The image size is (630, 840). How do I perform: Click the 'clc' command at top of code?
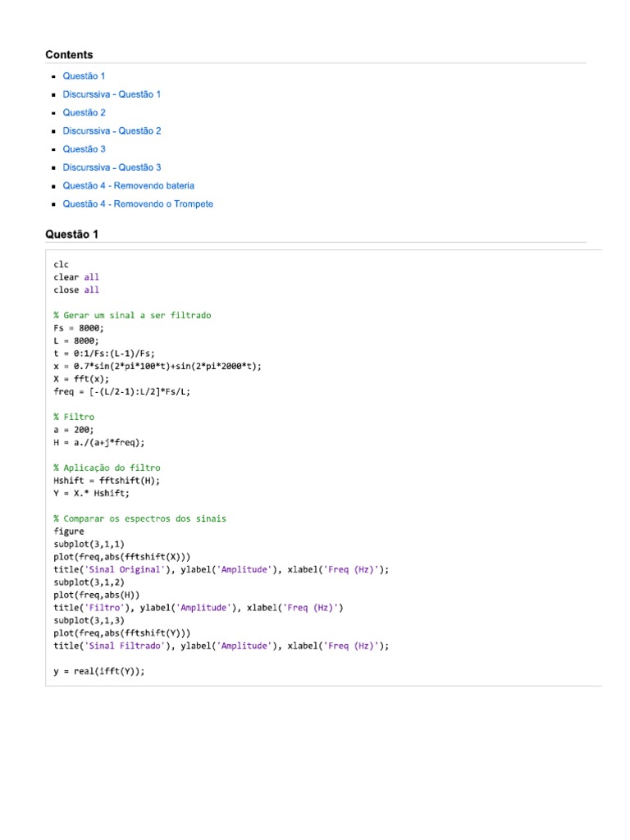(x=62, y=264)
